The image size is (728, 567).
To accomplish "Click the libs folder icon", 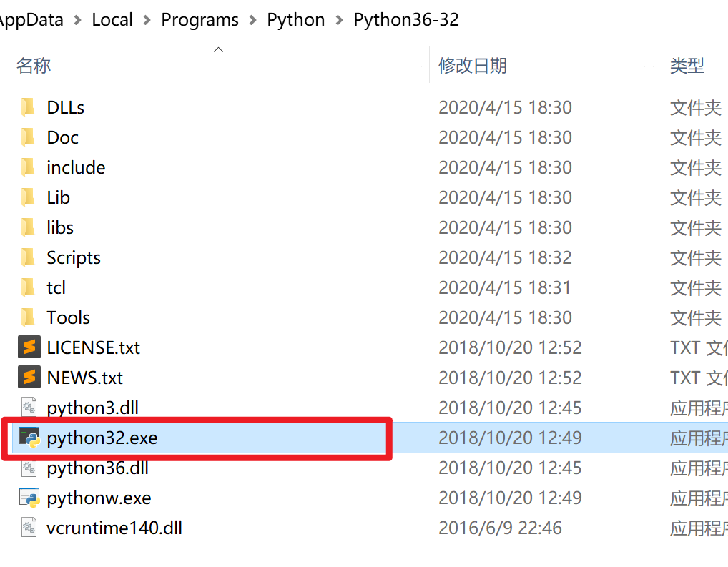I will (29, 227).
